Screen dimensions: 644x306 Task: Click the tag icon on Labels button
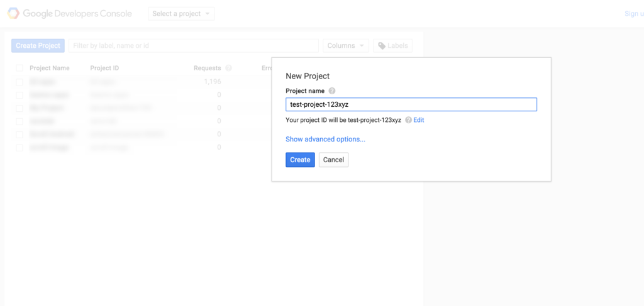click(x=382, y=45)
